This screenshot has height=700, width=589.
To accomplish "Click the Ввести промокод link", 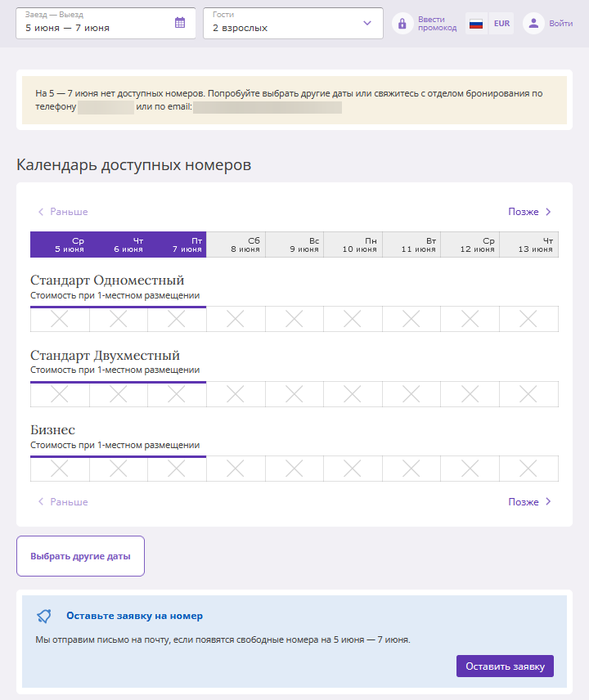I will 437,24.
